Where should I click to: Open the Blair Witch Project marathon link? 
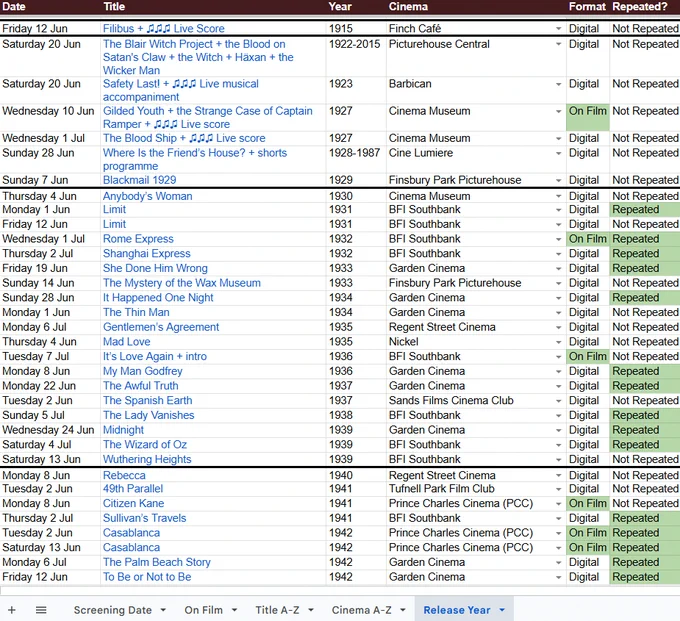198,57
